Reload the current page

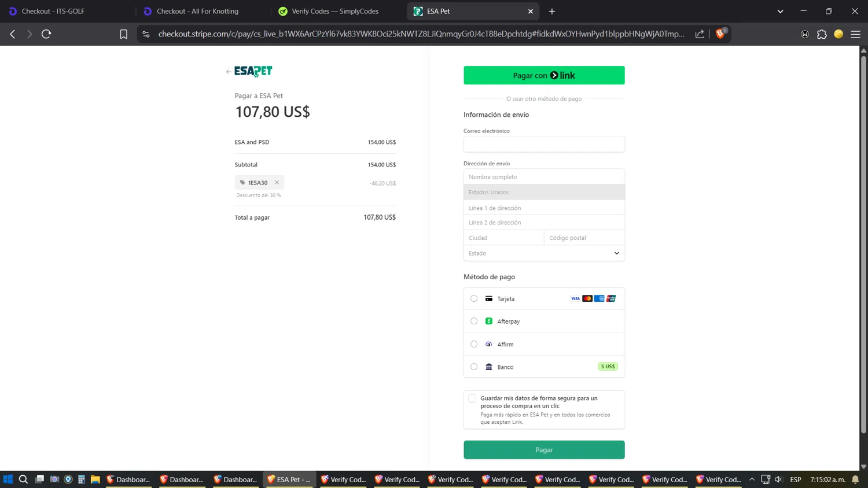tap(46, 34)
